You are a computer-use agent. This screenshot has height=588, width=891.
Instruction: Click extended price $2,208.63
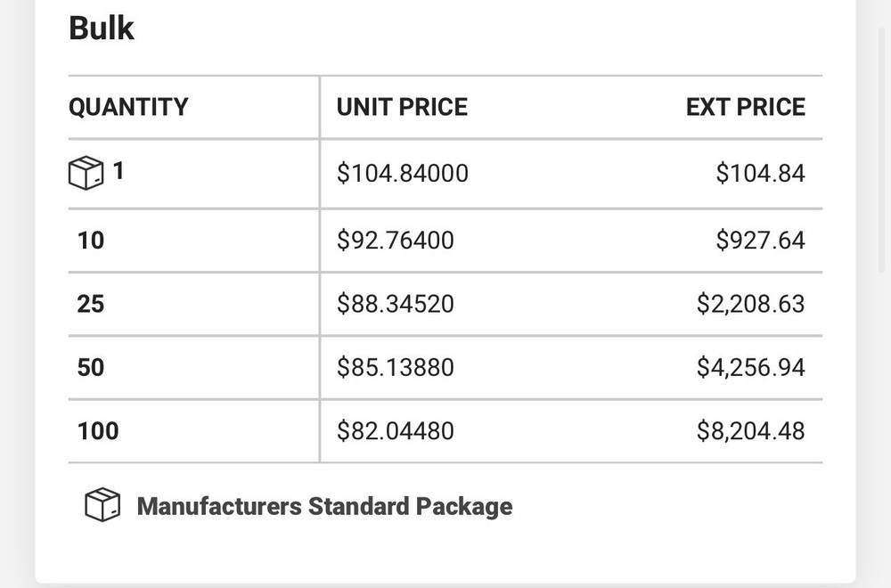click(750, 304)
